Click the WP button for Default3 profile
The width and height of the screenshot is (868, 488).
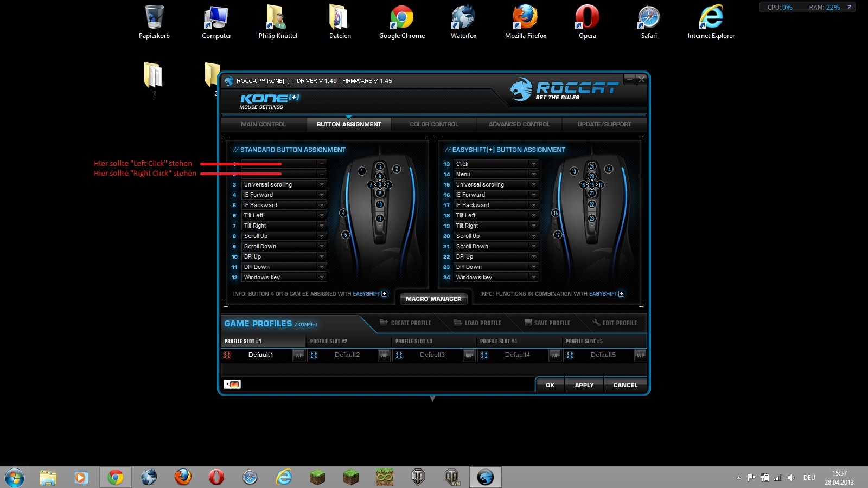469,355
